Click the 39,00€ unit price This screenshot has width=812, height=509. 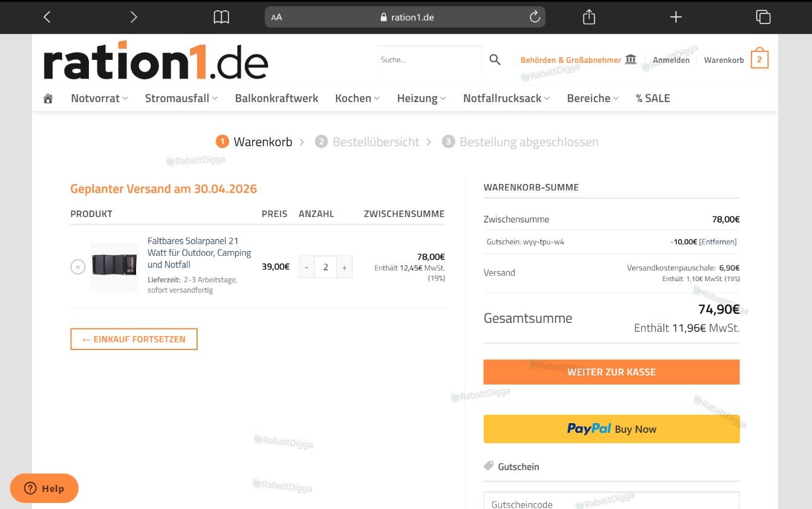coord(276,267)
